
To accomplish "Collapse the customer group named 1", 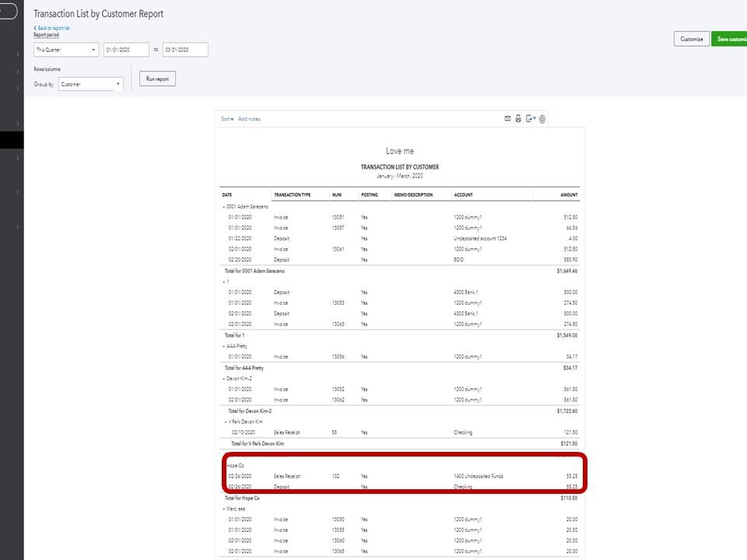I will (x=223, y=282).
